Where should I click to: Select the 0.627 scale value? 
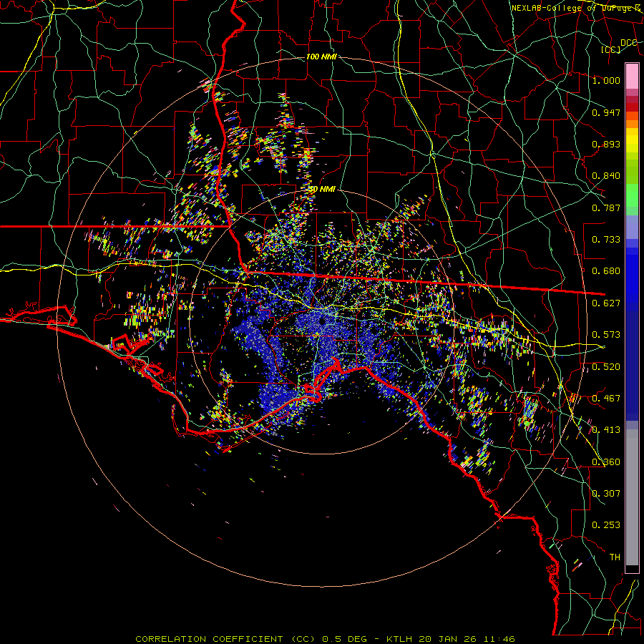coord(606,303)
